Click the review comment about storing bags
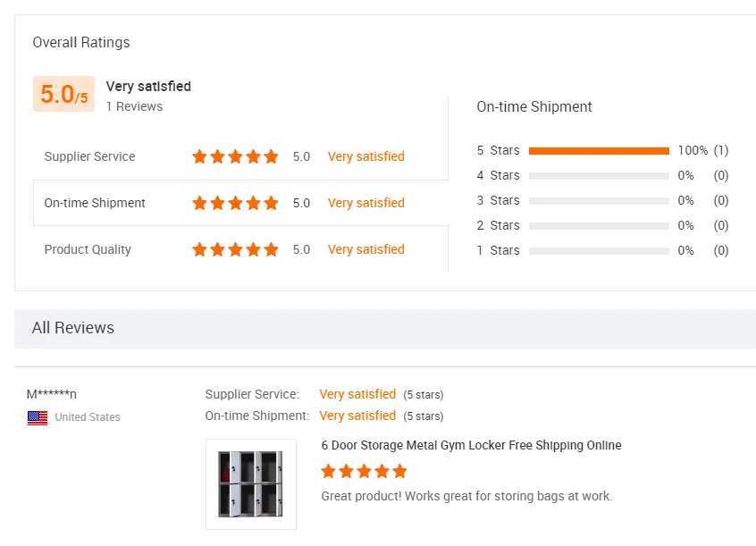Image resolution: width=756 pixels, height=546 pixels. point(466,496)
